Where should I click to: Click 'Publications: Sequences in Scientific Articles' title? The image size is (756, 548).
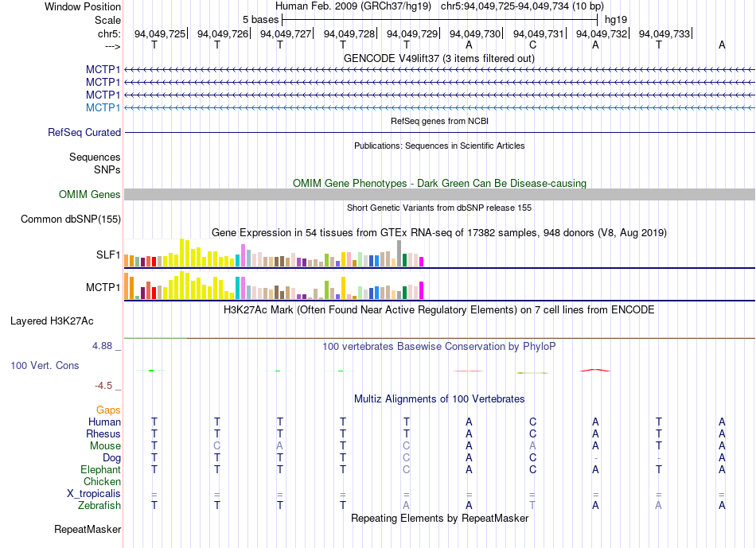pyautogui.click(x=439, y=146)
